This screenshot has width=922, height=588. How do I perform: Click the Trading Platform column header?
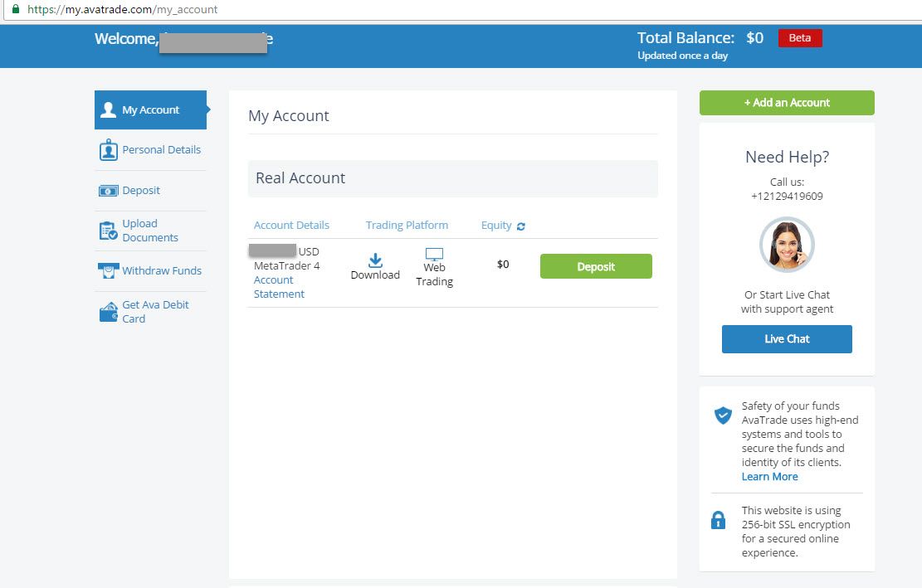point(407,225)
